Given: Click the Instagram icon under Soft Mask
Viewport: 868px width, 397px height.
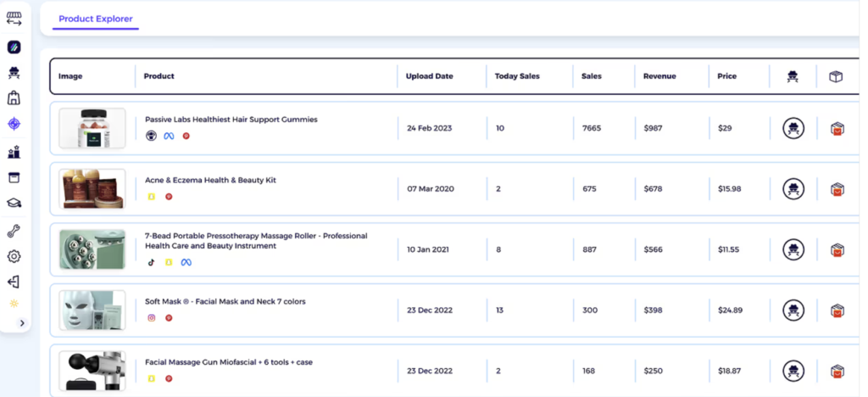Looking at the screenshot, I should pos(151,318).
